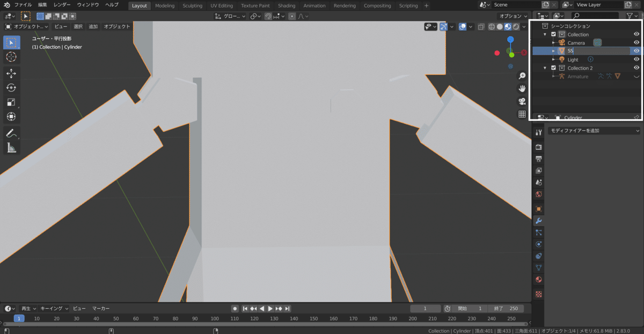Click the Blender logo menu icon
The image size is (644, 334).
[6, 5]
